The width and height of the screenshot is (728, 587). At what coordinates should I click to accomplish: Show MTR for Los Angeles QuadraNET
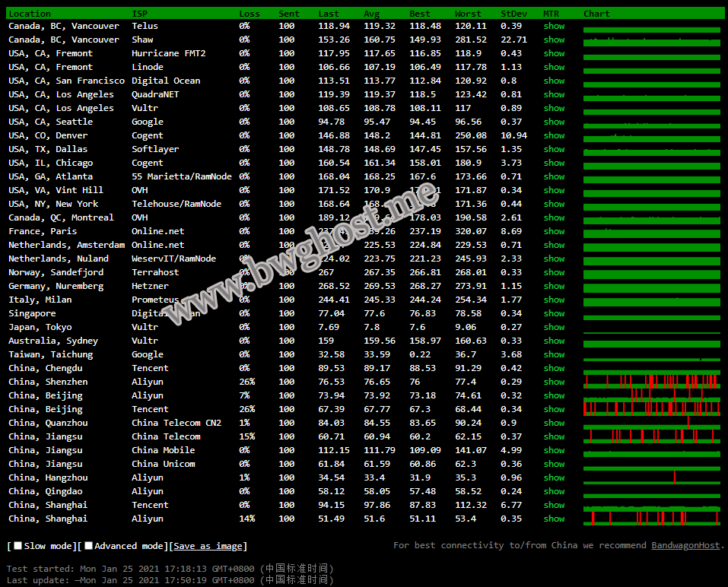tap(555, 94)
